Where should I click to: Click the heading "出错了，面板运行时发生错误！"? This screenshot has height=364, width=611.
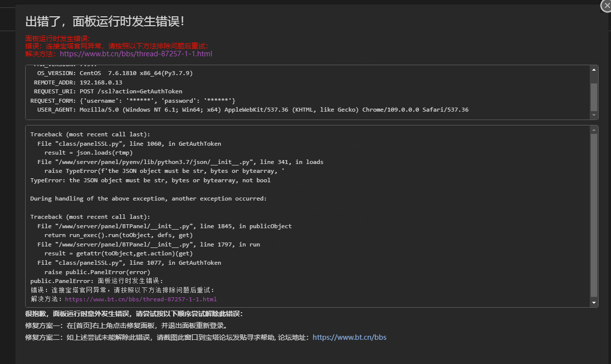tap(105, 21)
